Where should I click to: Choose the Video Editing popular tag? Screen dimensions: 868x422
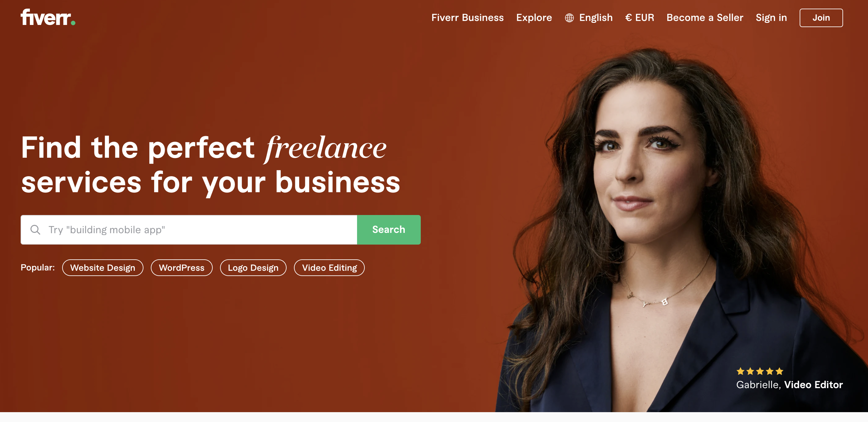pos(329,267)
